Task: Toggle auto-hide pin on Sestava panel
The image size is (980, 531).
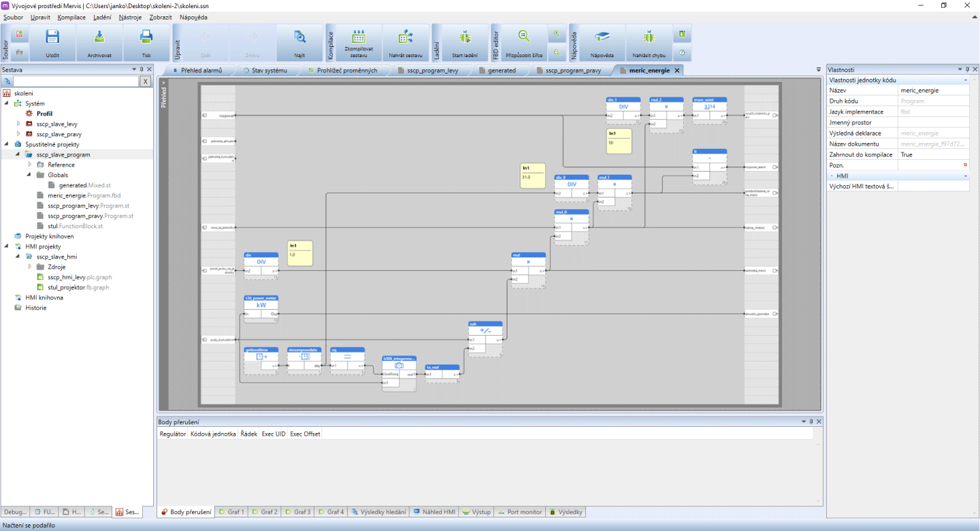Action: pos(142,69)
